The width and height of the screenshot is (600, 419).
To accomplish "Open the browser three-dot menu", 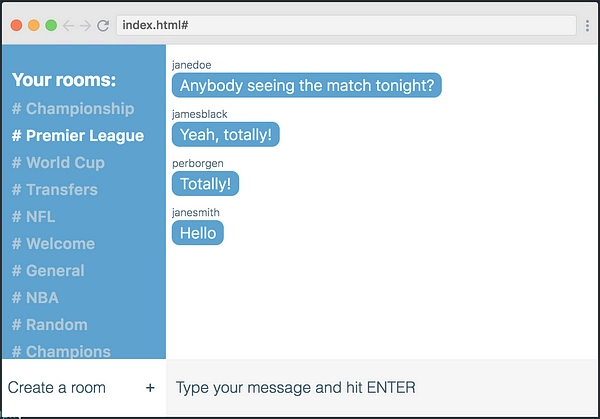I will [587, 26].
